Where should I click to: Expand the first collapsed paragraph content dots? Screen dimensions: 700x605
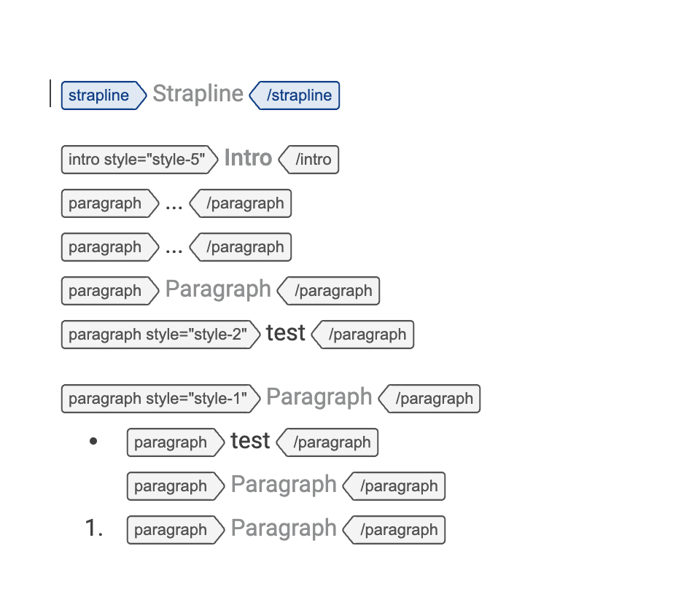[174, 203]
